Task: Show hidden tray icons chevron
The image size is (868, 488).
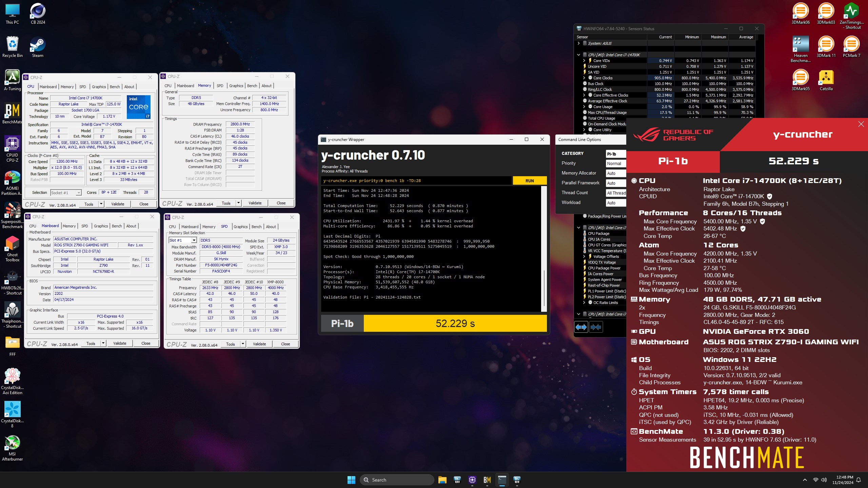Action: pyautogui.click(x=805, y=480)
